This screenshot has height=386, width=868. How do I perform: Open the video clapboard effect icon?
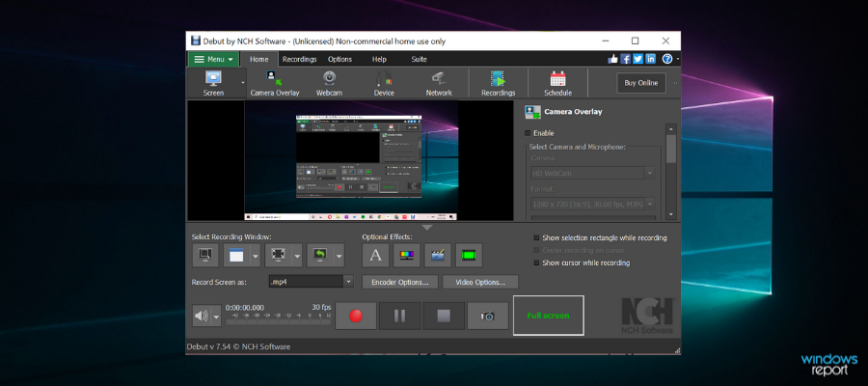(x=438, y=256)
